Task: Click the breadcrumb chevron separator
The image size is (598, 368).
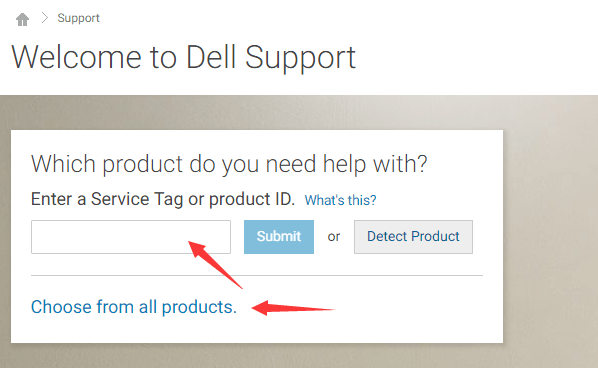Action: (x=45, y=18)
